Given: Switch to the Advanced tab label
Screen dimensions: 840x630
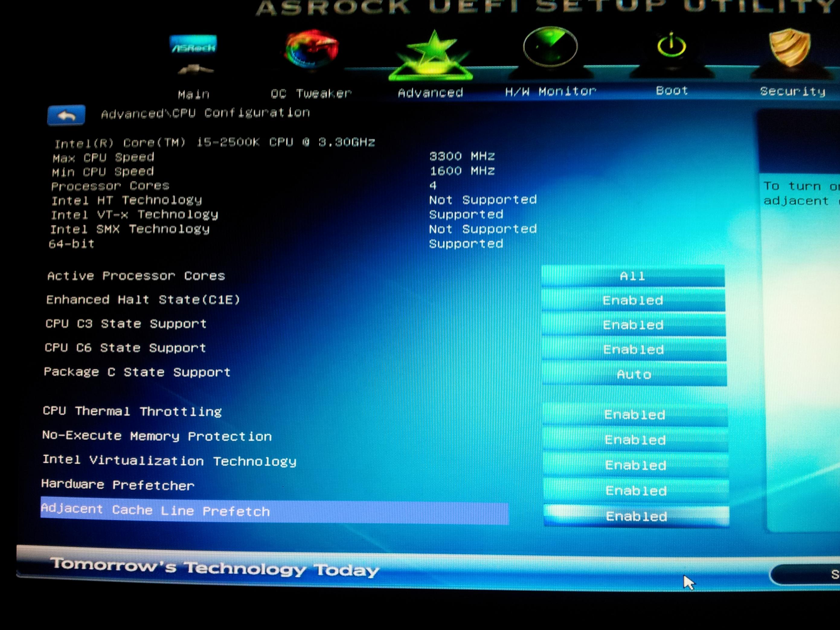Looking at the screenshot, I should click(430, 93).
